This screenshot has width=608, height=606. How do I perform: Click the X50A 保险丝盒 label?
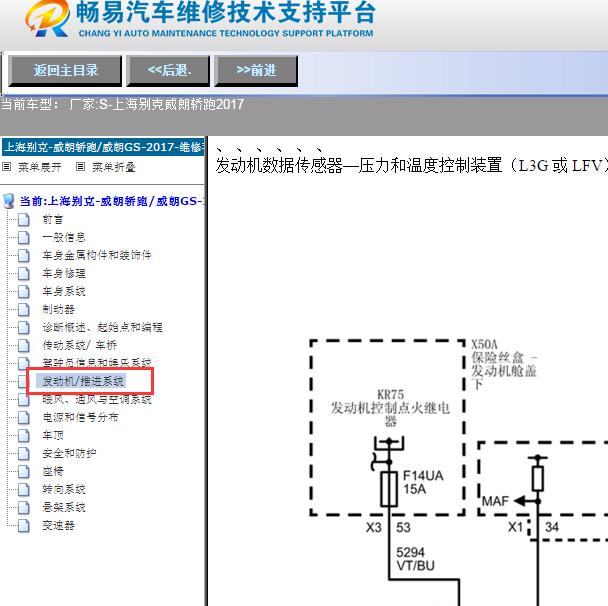click(x=504, y=364)
